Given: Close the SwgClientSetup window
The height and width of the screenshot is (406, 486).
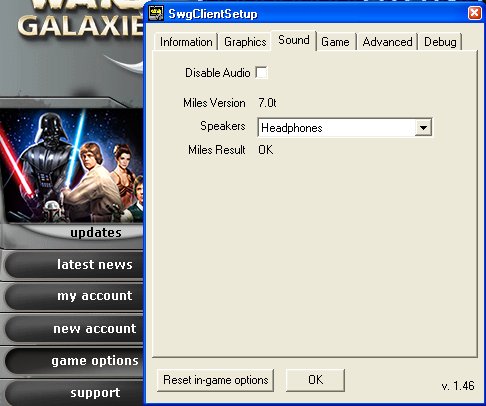Looking at the screenshot, I should [x=475, y=13].
